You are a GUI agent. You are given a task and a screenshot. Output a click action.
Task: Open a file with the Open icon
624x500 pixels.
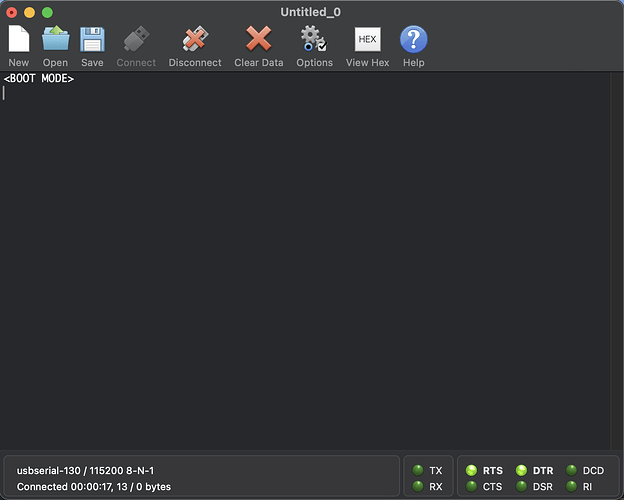[x=55, y=40]
